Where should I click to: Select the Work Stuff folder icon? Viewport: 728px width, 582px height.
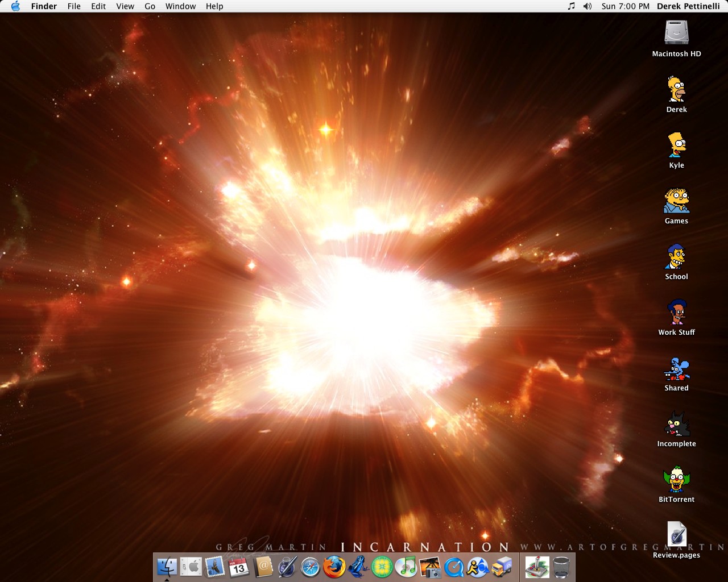(x=676, y=311)
